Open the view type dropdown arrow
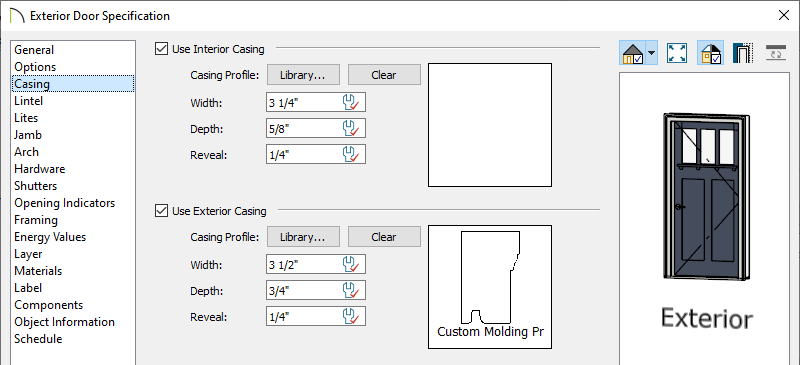This screenshot has height=365, width=800. tap(652, 53)
